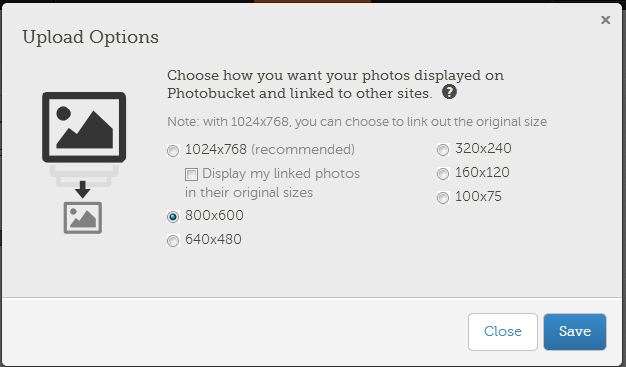This screenshot has width=626, height=367.
Task: Click the 1024x768 (recommended) label text
Action: 270,150
